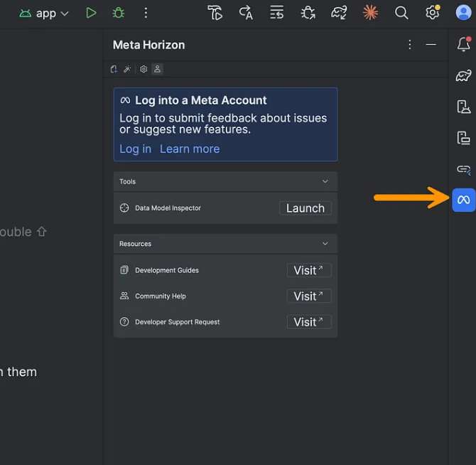Click the orange starburst AI icon
This screenshot has width=476, height=465.
[370, 13]
